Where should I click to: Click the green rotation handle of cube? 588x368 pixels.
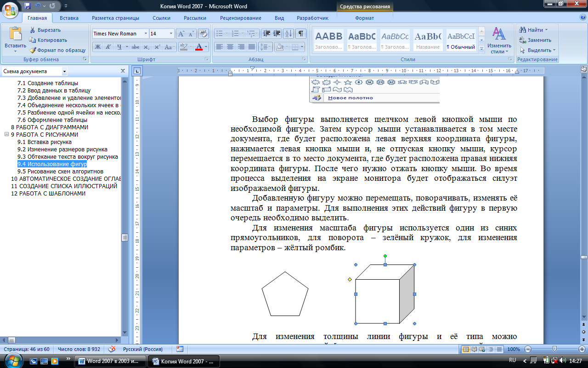[385, 256]
